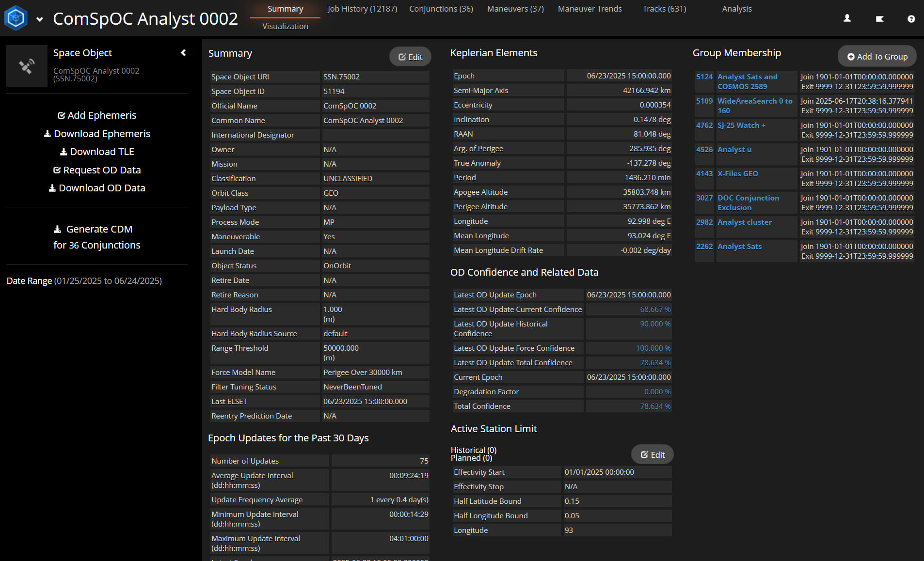Open the dropdown arrow beside the logo
This screenshot has height=561, width=924.
tap(40, 19)
